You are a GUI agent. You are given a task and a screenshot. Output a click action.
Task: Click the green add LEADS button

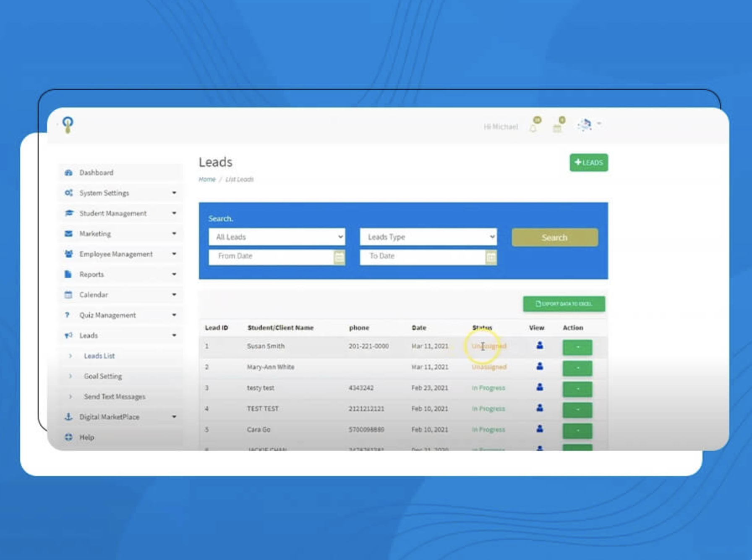pos(588,162)
